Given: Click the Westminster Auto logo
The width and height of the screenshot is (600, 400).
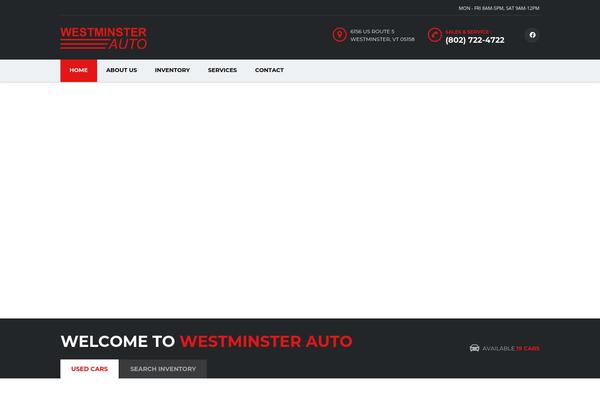Looking at the screenshot, I should (103, 38).
